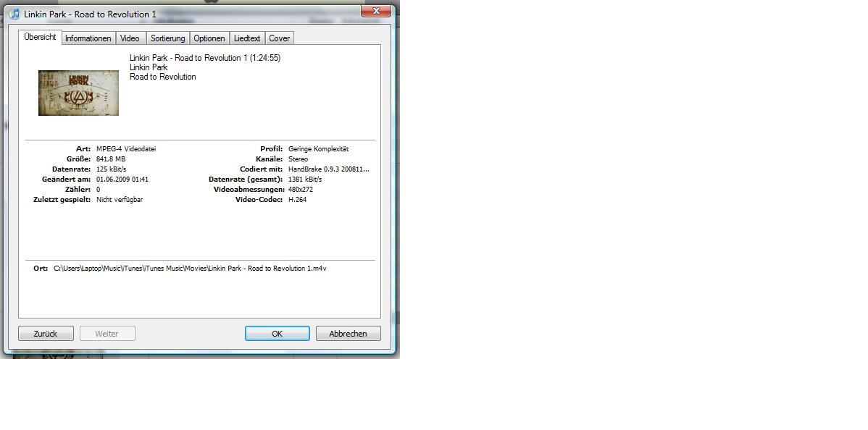
Task: Switch to the Übersicht tab
Action: 40,37
